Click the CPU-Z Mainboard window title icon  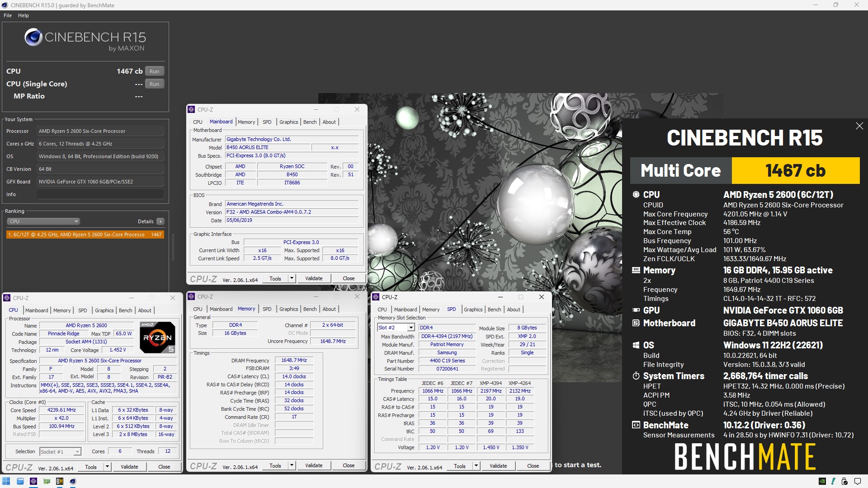click(192, 110)
